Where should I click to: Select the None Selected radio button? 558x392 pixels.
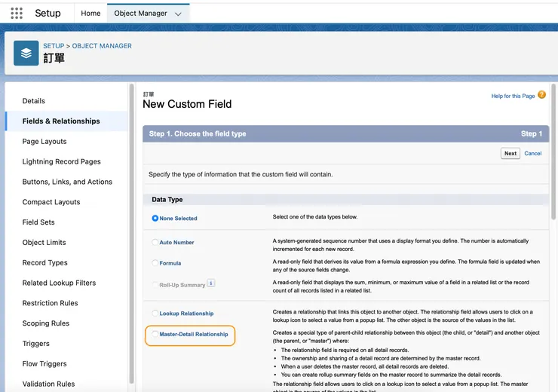[155, 219]
